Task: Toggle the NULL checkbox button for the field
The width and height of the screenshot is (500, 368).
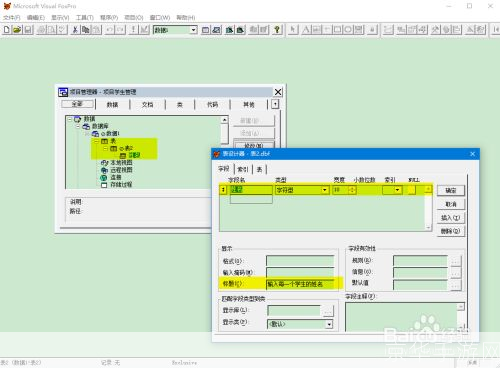Action: pyautogui.click(x=412, y=190)
